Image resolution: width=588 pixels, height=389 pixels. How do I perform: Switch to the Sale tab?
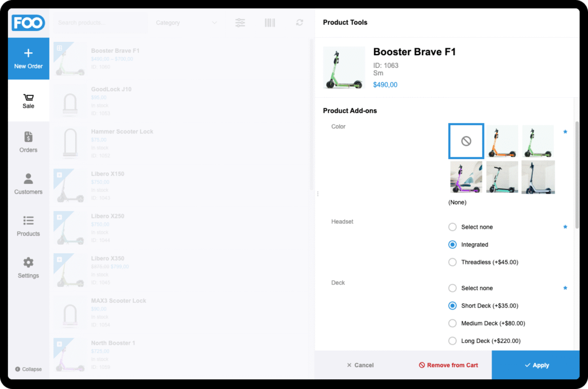pyautogui.click(x=28, y=101)
